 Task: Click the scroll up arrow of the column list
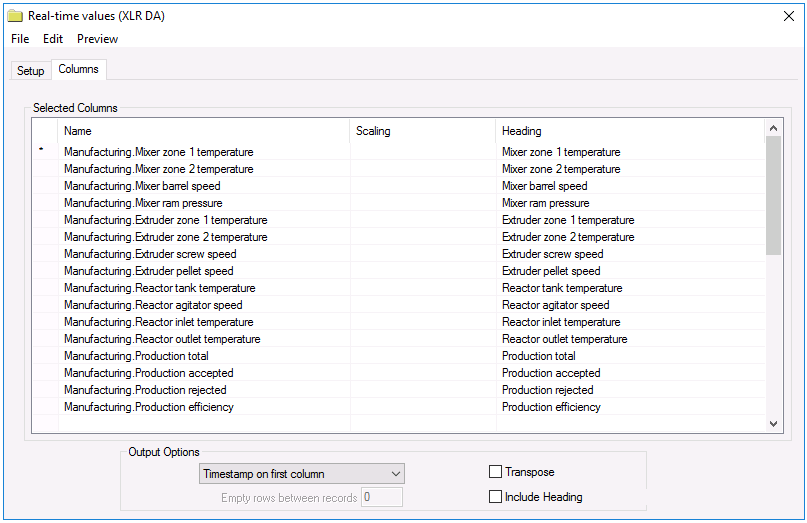coord(773,128)
